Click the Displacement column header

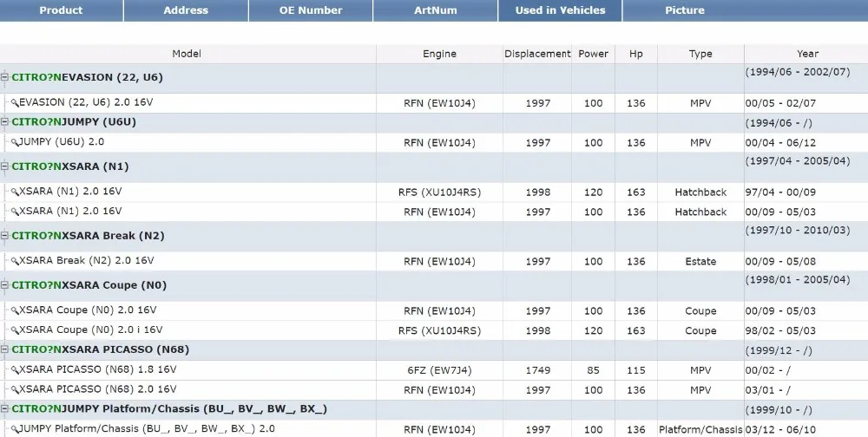(537, 54)
